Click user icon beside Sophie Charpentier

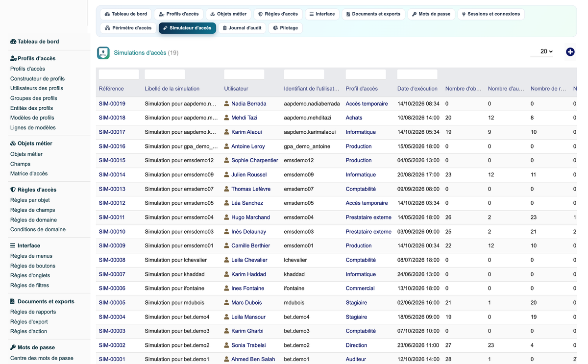tap(227, 161)
